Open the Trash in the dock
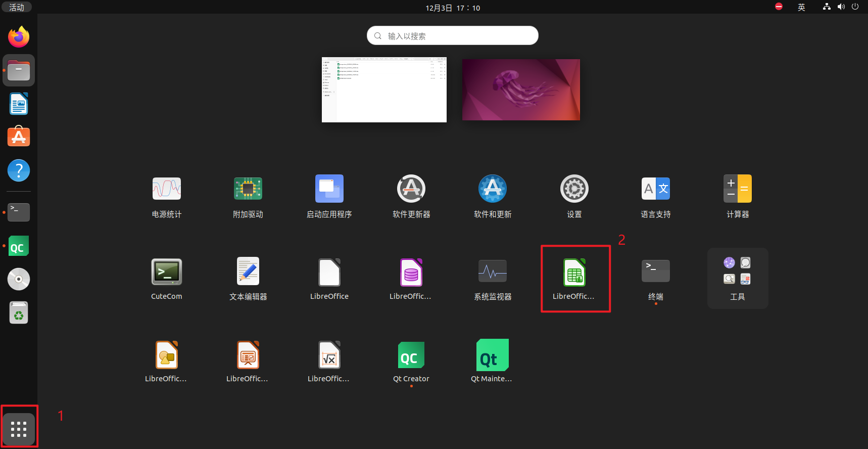 point(19,312)
